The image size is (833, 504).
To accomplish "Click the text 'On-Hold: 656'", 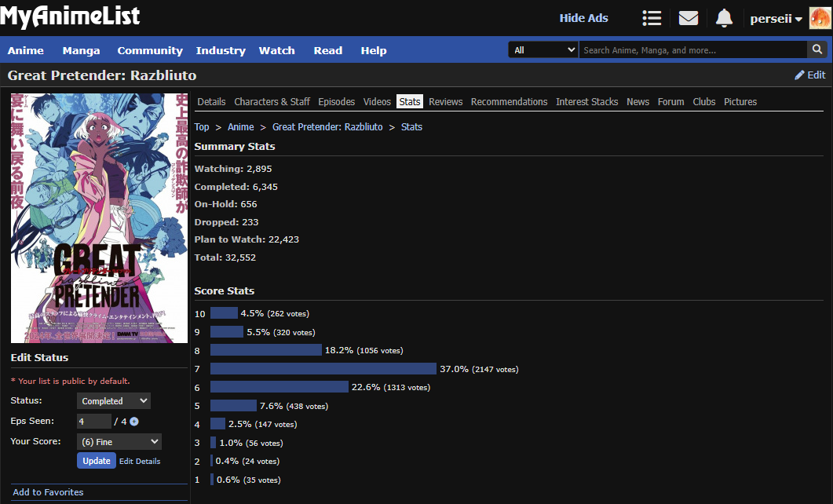I will (226, 204).
